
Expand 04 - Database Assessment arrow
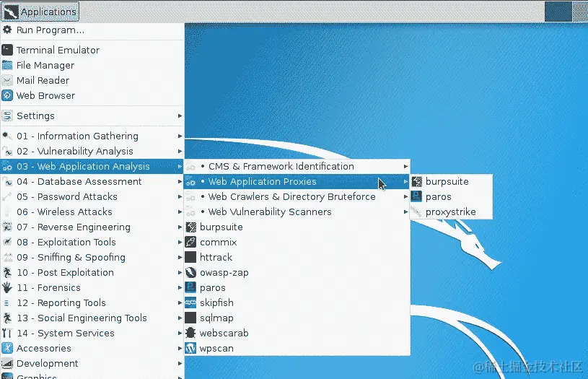click(x=180, y=182)
